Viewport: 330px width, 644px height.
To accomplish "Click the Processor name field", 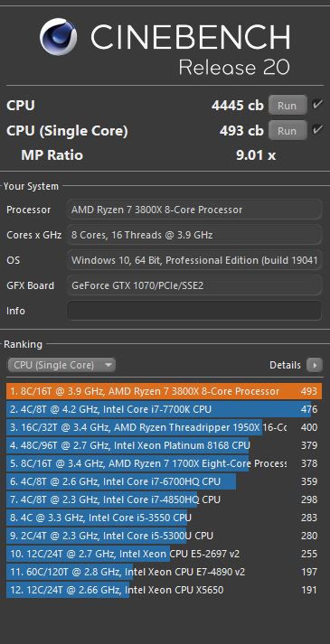I will point(194,210).
